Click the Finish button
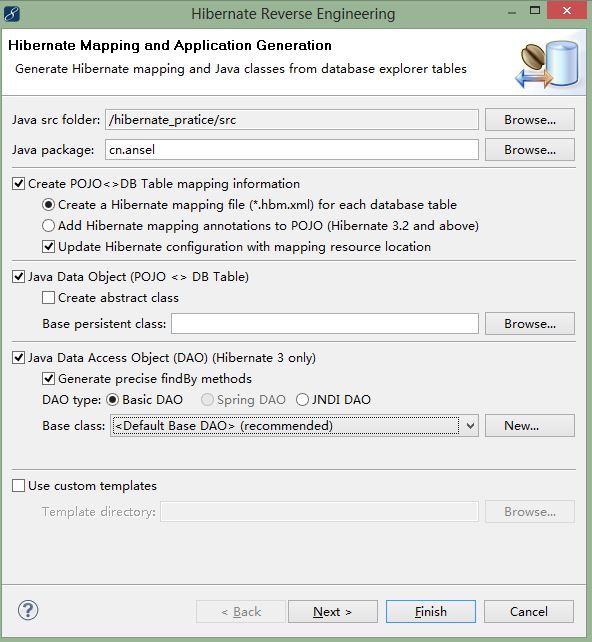The image size is (592, 642). point(431,612)
